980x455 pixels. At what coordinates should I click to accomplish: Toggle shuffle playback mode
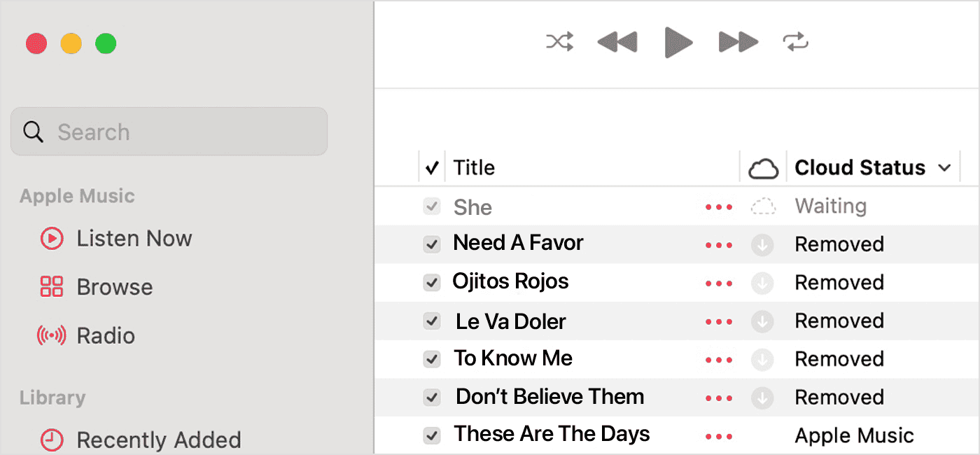coord(559,41)
